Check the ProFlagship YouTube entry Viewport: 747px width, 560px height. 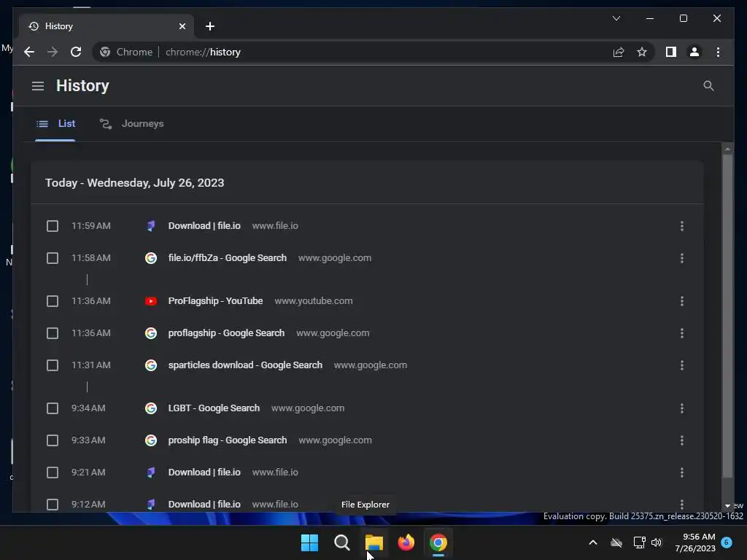53,301
